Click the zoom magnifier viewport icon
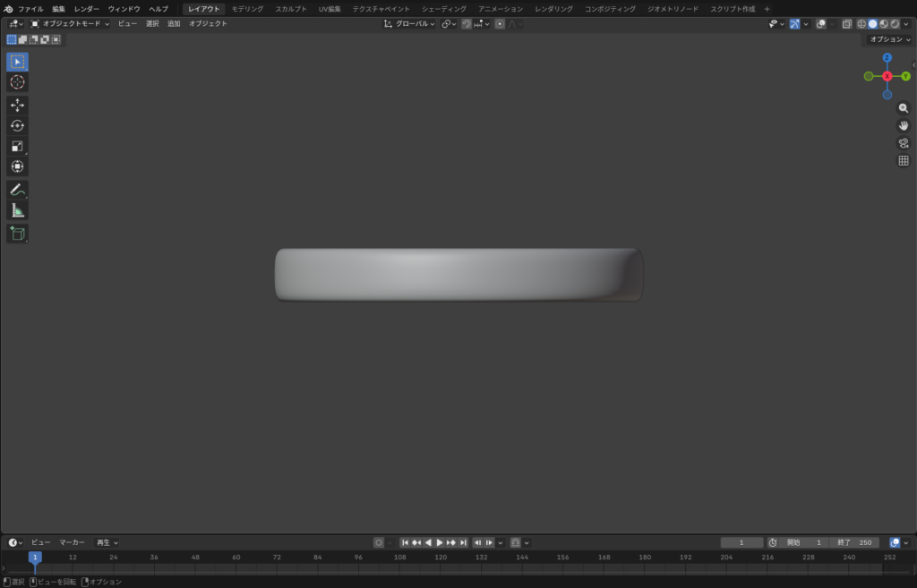The width and height of the screenshot is (917, 588). (903, 107)
